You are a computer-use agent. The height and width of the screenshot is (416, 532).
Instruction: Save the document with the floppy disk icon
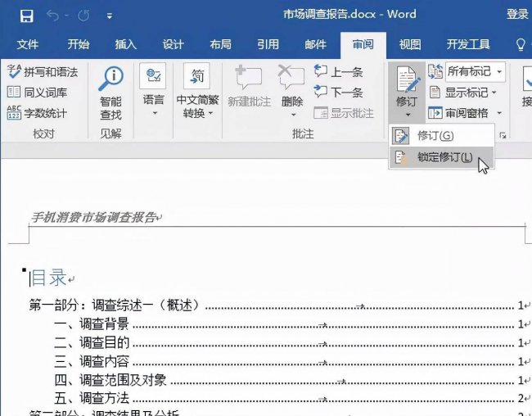[26, 16]
